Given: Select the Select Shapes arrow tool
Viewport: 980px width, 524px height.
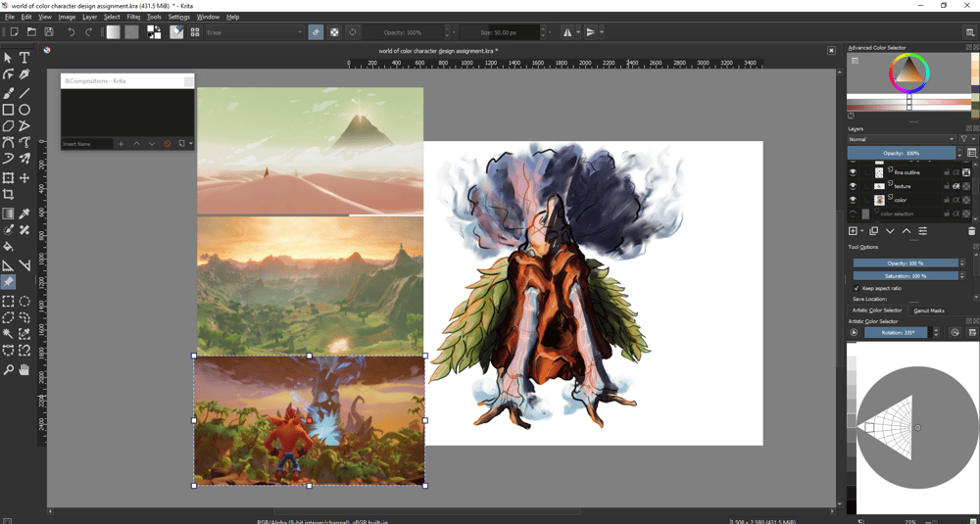Looking at the screenshot, I should (x=8, y=58).
